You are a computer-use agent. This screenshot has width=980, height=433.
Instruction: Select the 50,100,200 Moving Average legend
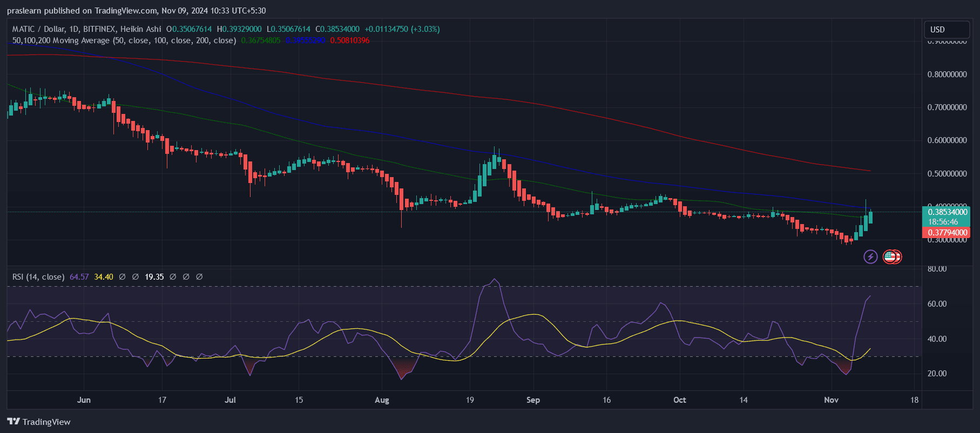[124, 40]
